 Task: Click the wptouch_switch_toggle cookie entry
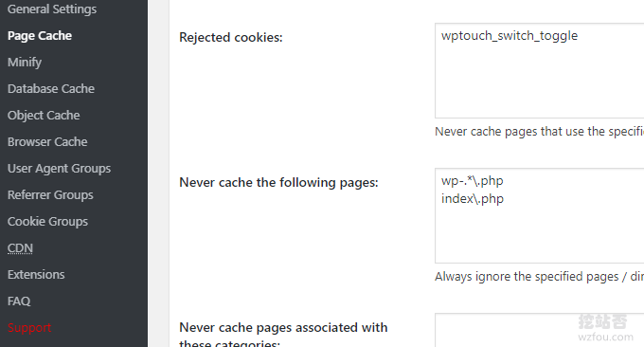tap(510, 36)
